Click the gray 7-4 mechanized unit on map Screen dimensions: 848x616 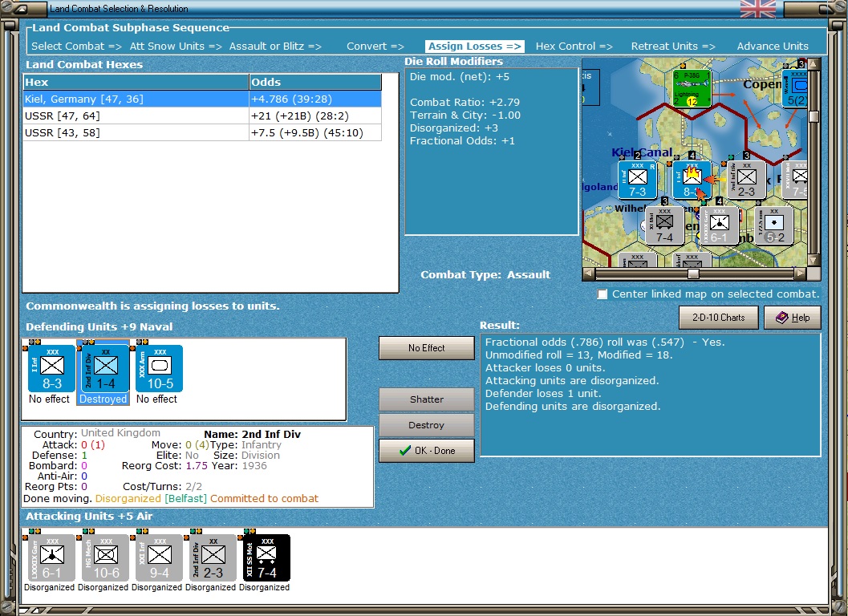click(664, 226)
